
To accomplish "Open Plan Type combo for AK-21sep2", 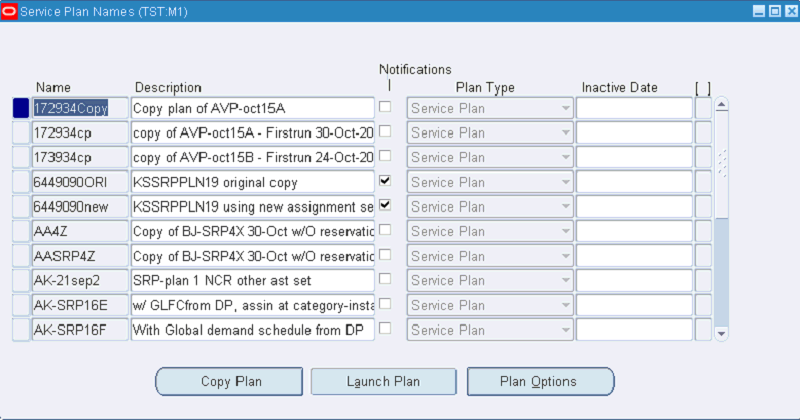I will 565,280.
